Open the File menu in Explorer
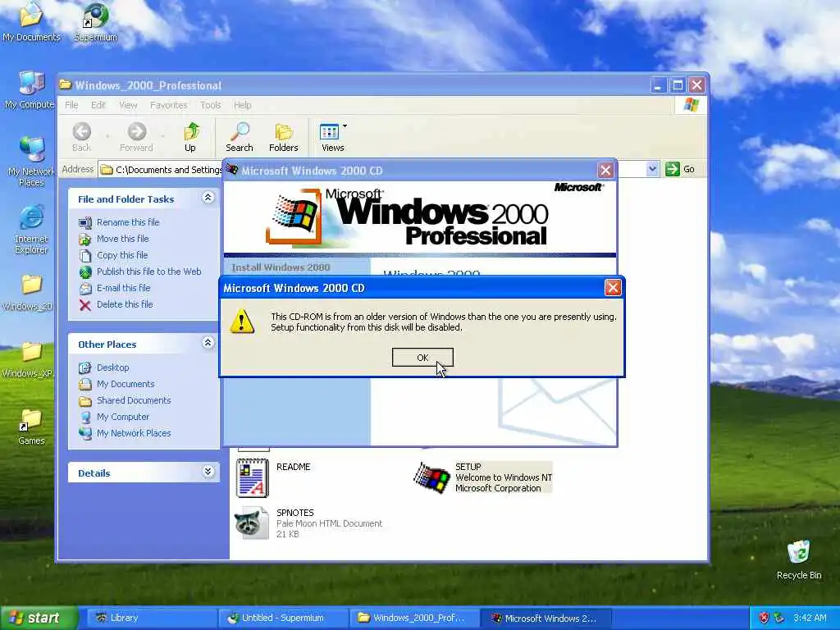 (71, 105)
